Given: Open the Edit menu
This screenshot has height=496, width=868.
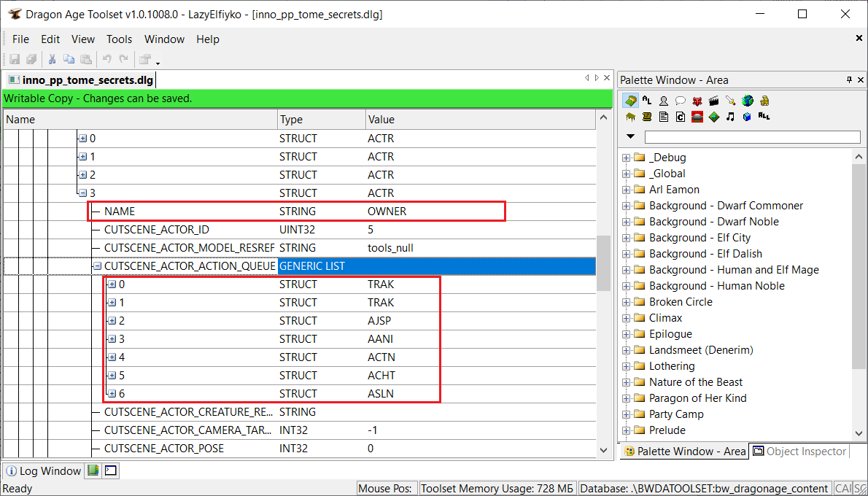Looking at the screenshot, I should click(x=50, y=39).
